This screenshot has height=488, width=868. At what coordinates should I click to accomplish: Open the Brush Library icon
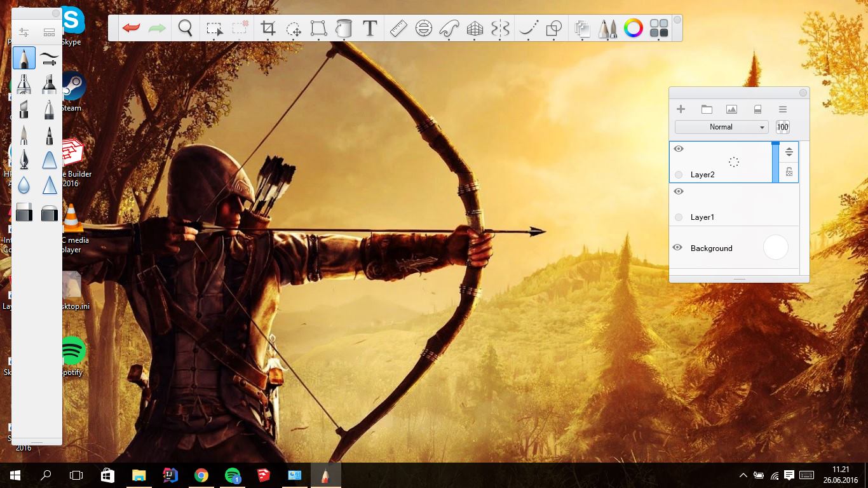point(49,32)
